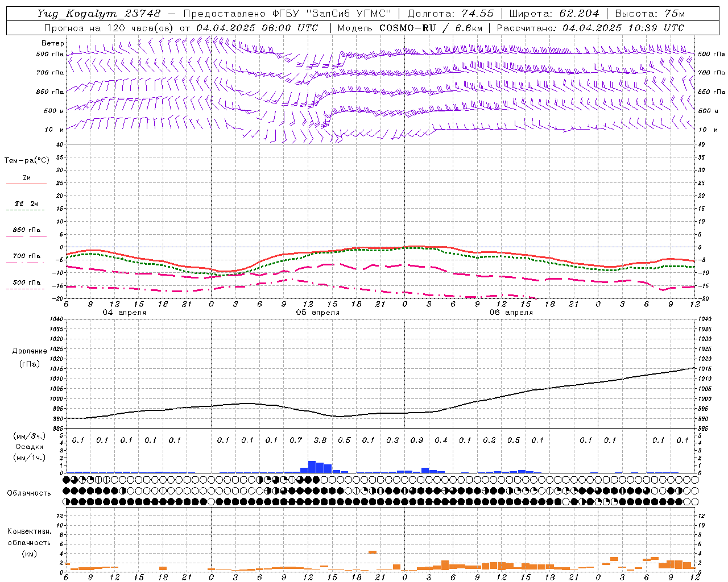This screenshot has height=582, width=728.
Task: Click the forecast start time 04.04.2025 06:00 UTC
Action: click(257, 28)
